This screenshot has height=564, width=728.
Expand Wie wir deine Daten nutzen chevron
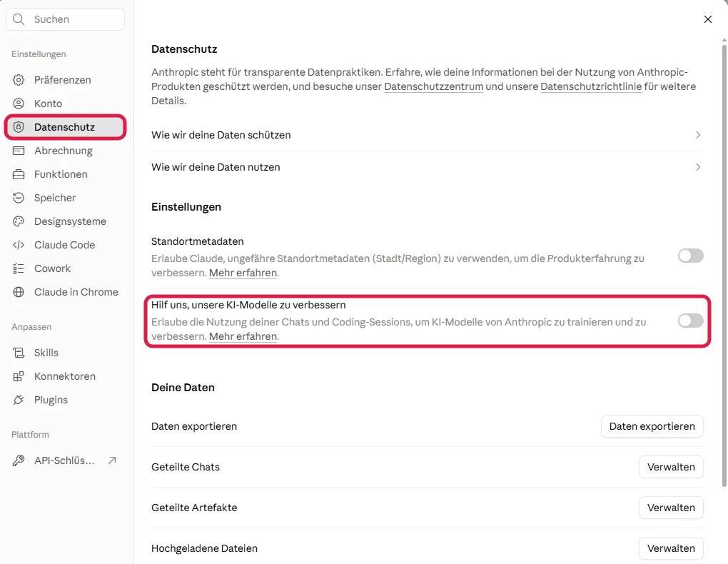[698, 167]
